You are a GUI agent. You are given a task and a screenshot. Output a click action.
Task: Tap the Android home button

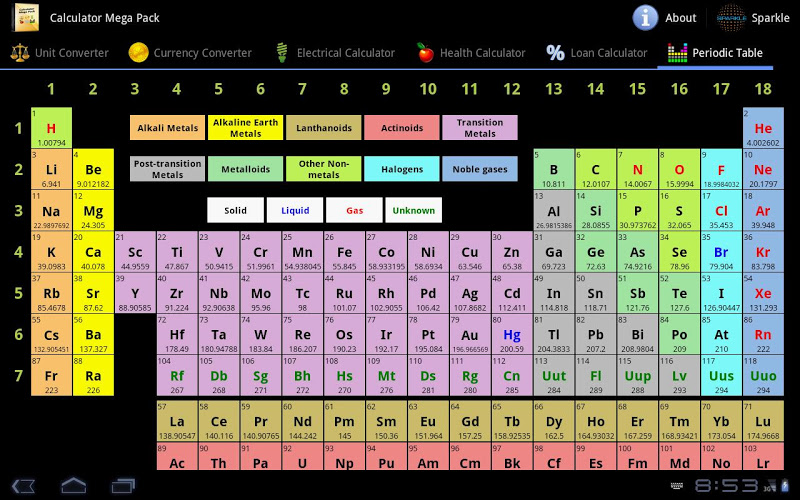pos(73,485)
